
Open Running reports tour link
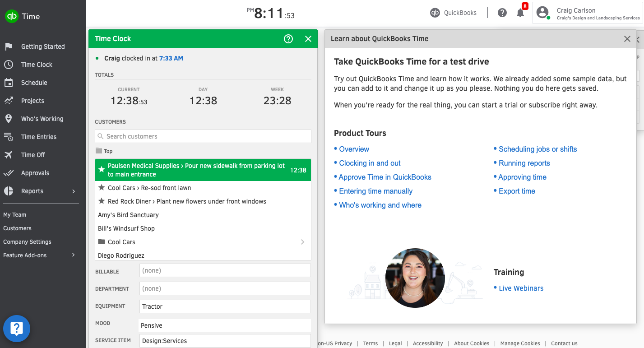524,163
